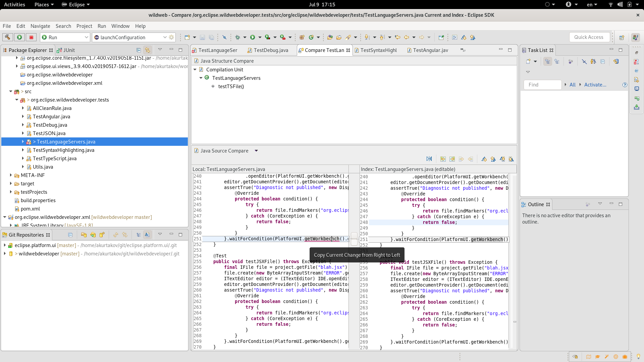Open the Activities overview
The width and height of the screenshot is (644, 362).
coord(14,4)
